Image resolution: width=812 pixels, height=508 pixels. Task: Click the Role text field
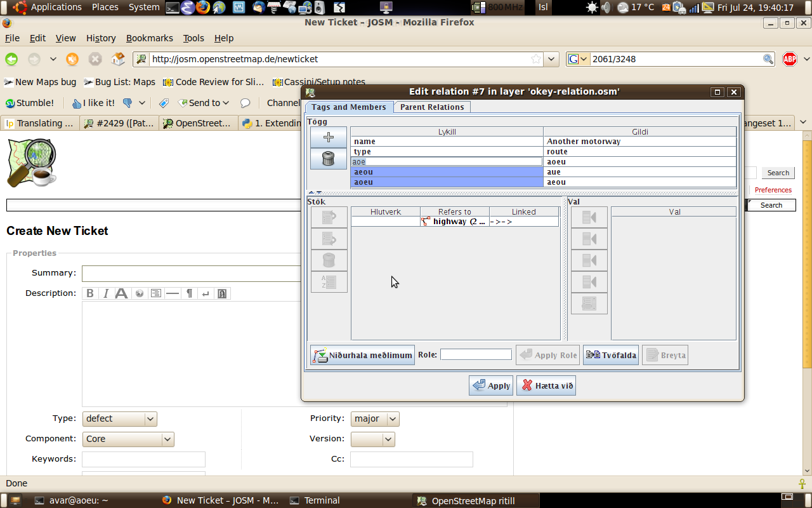point(476,355)
